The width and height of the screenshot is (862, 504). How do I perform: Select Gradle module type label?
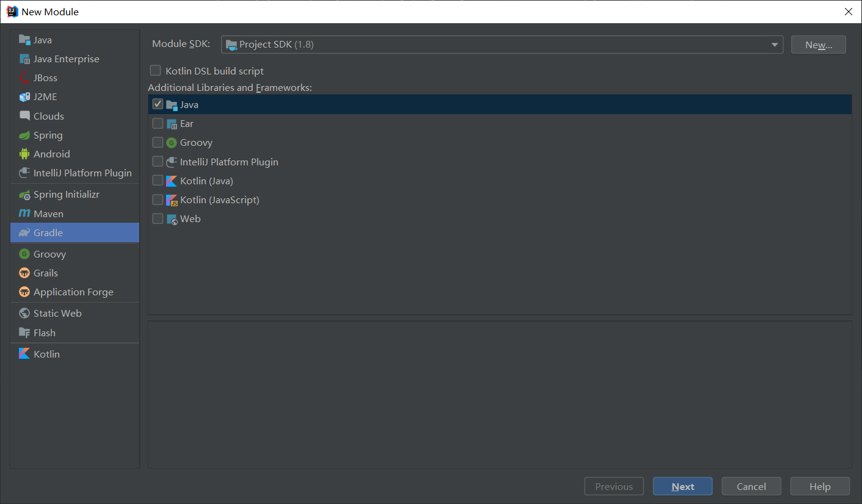[48, 233]
